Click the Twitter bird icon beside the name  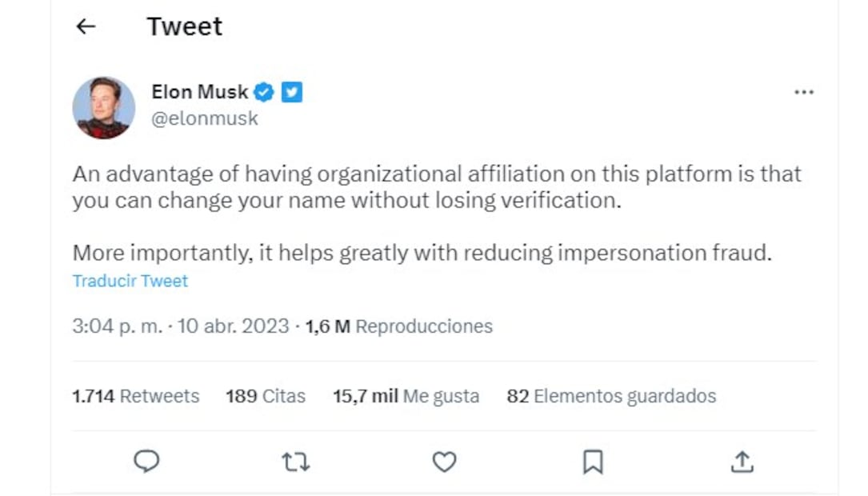[292, 91]
